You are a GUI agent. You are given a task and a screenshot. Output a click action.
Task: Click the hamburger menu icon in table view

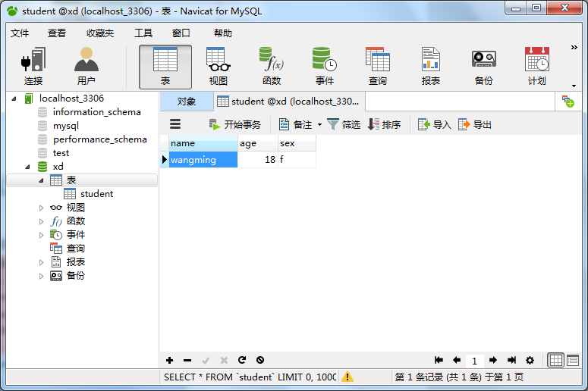[175, 124]
